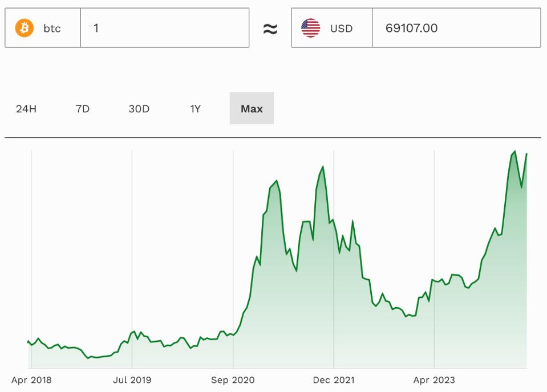Screen dimensions: 547x392
Task: Switch chart range to 7D
Action: (83, 109)
